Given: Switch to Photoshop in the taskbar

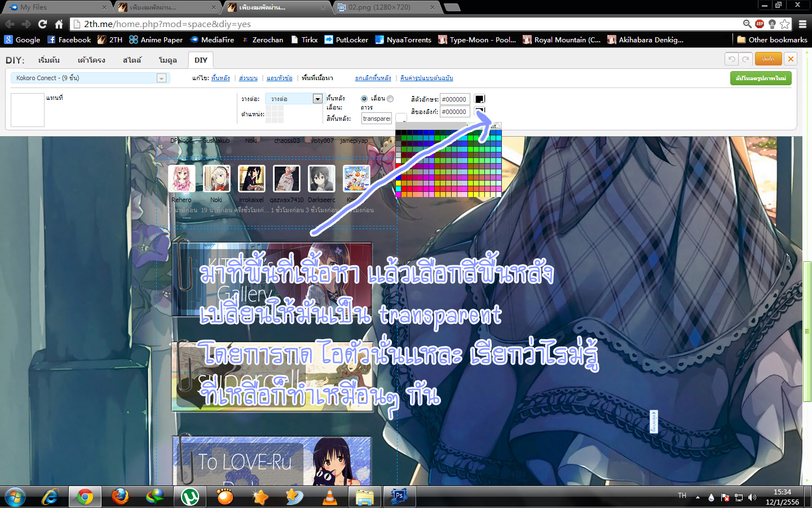Looking at the screenshot, I should (399, 497).
